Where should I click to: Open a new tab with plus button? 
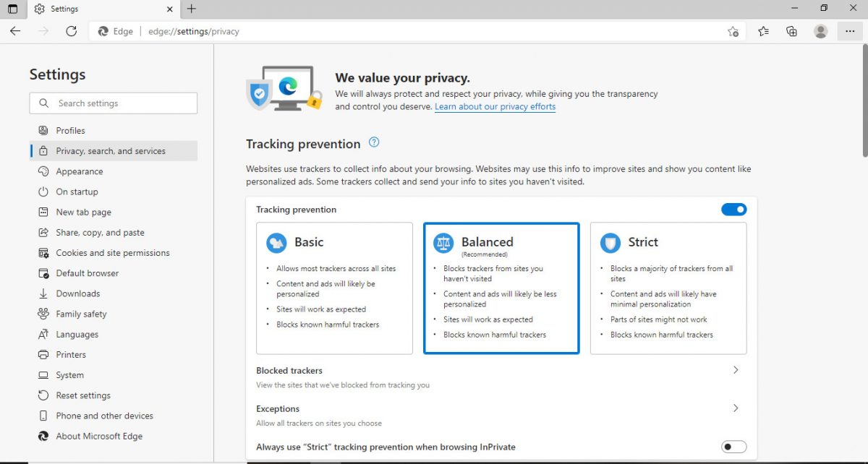coord(191,9)
